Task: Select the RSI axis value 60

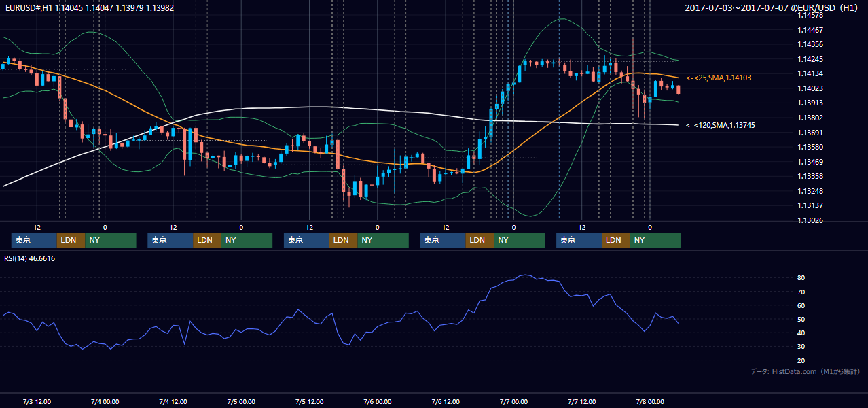Action: (801, 305)
